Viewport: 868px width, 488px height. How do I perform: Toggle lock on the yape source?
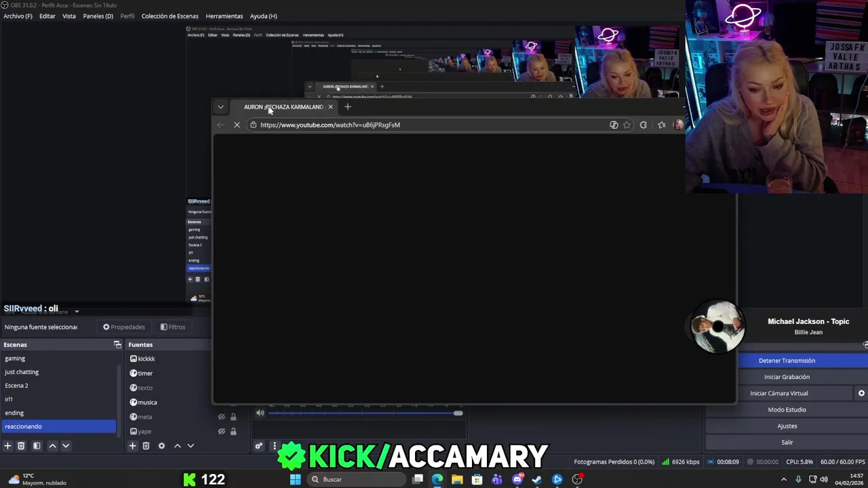[233, 431]
